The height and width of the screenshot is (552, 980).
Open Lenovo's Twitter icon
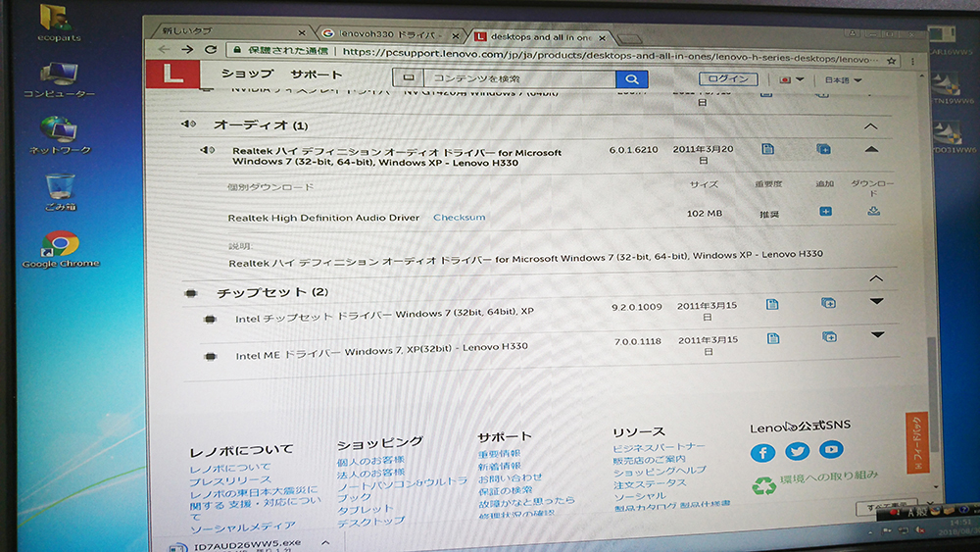797,451
